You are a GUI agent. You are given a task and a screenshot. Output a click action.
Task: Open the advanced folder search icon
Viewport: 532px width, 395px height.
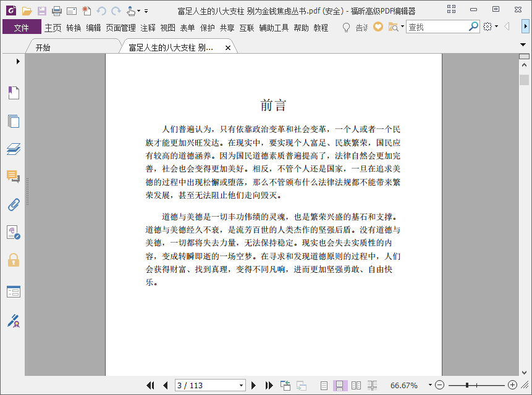(393, 27)
